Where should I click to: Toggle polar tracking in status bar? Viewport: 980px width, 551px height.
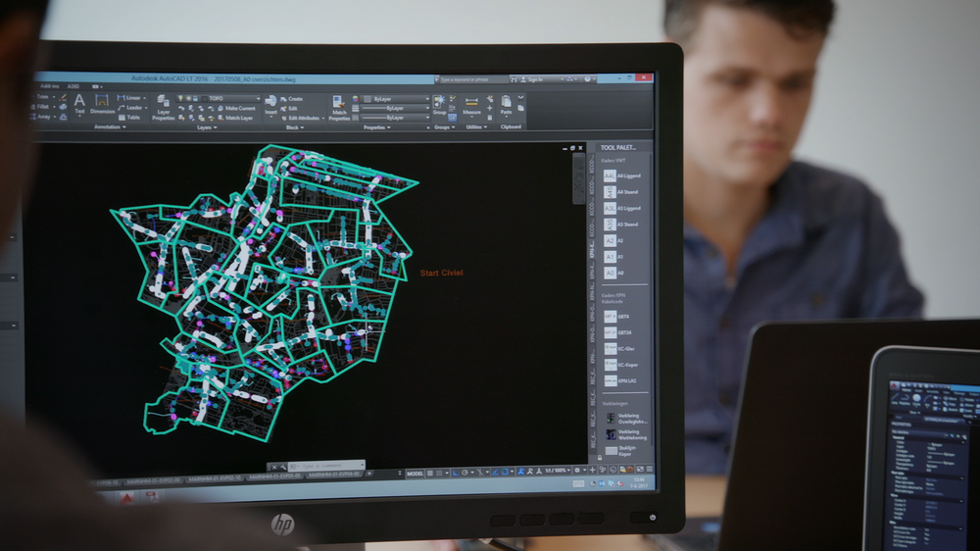pos(465,473)
